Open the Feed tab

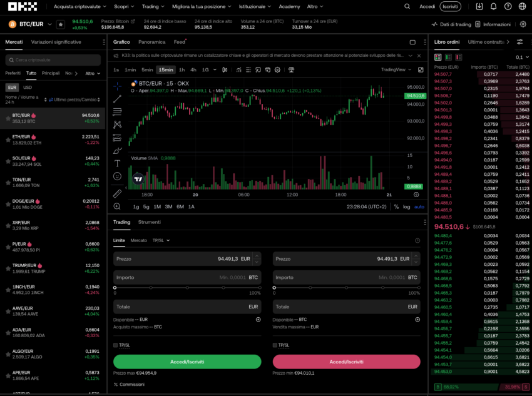(180, 42)
